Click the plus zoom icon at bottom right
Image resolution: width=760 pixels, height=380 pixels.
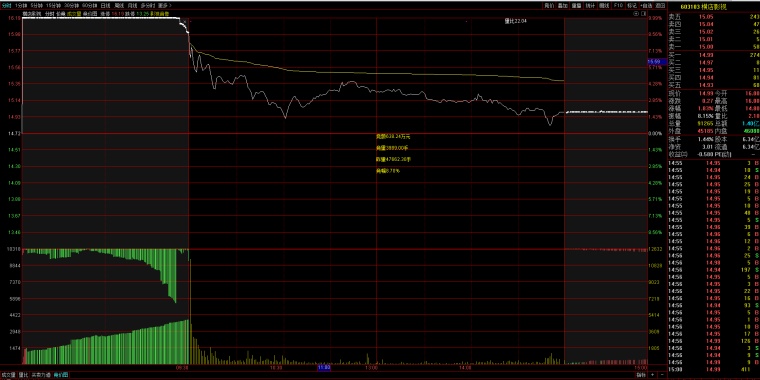click(652, 375)
